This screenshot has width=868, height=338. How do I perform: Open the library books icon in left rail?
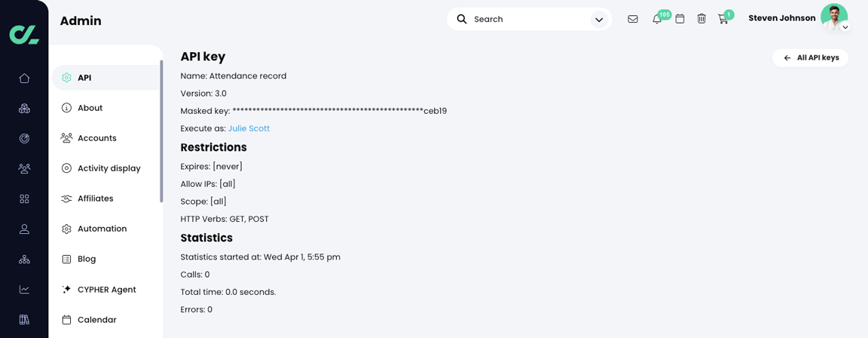24,320
